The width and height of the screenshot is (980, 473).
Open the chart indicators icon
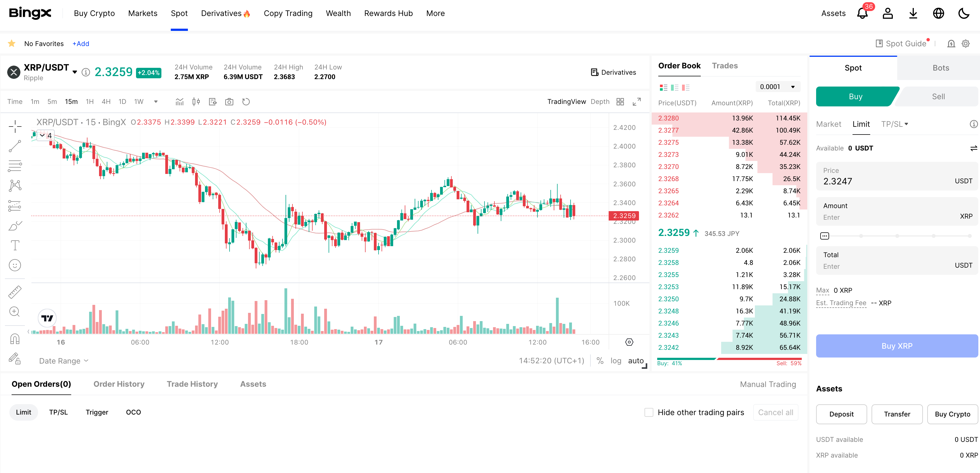(x=180, y=101)
